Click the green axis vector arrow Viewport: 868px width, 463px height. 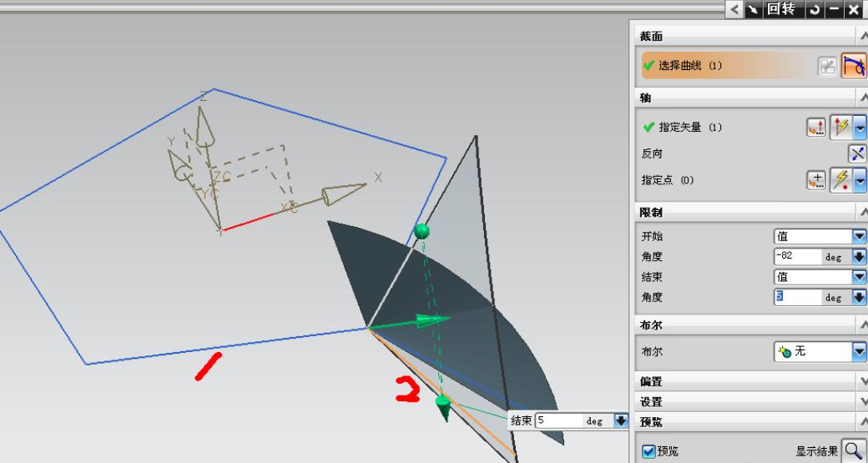410,323
